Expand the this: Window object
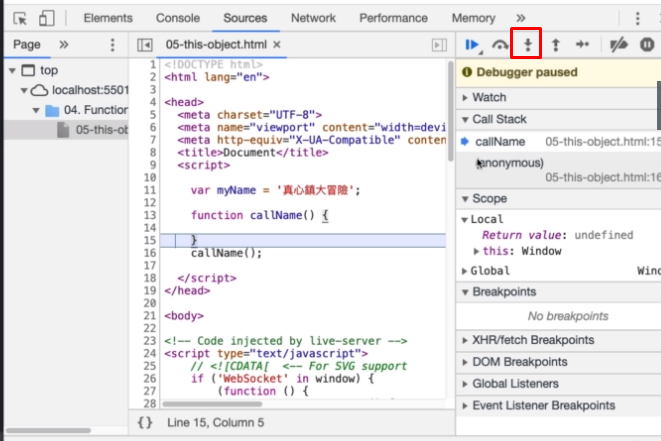 coord(476,251)
